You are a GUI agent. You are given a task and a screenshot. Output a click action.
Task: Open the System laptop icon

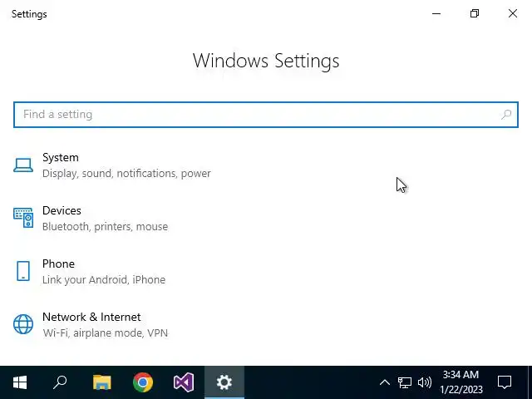[23, 165]
